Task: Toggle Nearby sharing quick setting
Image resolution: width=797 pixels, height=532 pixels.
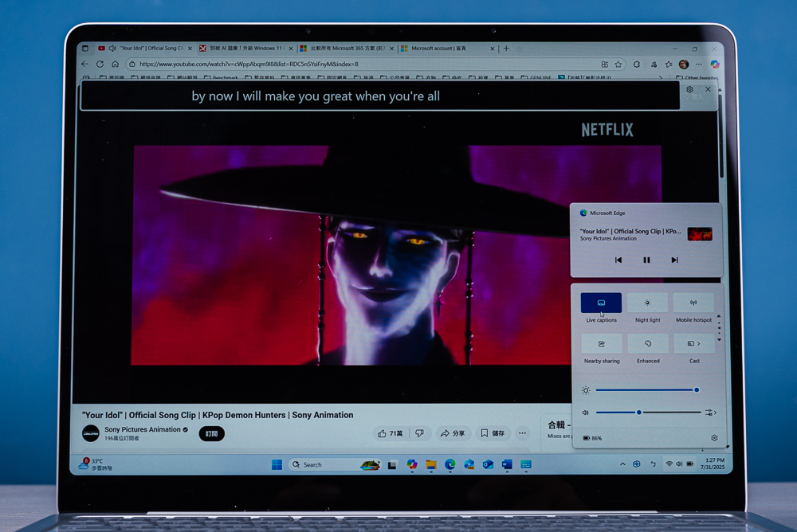Action: click(x=602, y=344)
